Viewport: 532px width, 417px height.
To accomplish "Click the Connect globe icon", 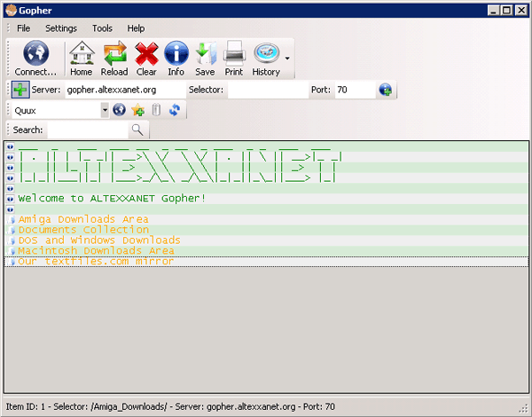I will click(x=35, y=55).
